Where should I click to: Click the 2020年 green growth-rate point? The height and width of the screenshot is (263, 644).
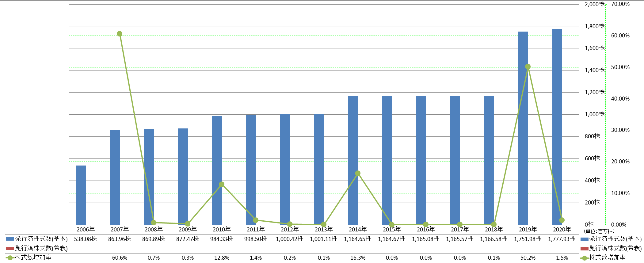562,220
